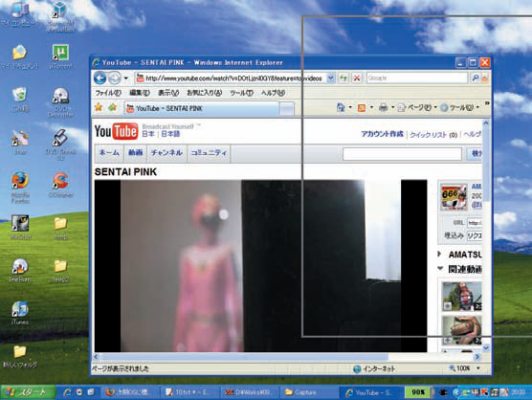Click the vertical scrollbar down arrow

pyautogui.click(x=486, y=347)
